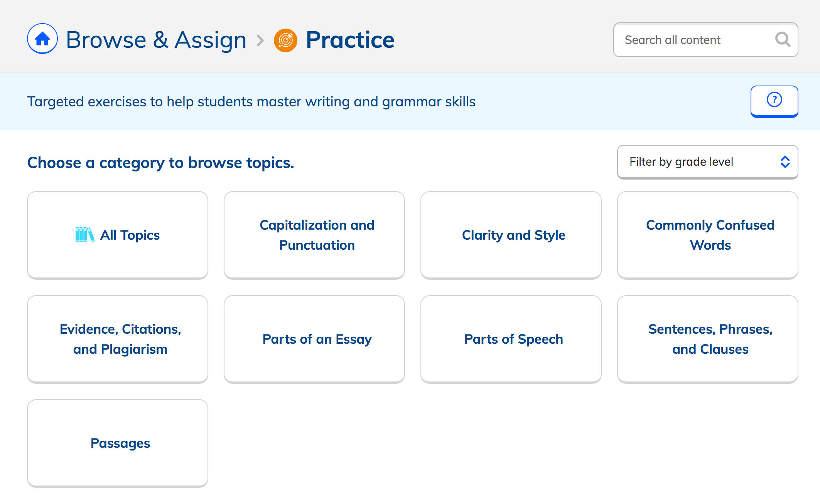Open Evidence, Citations, and Plagiarism category
Screen dimensions: 820x504
coord(118,339)
